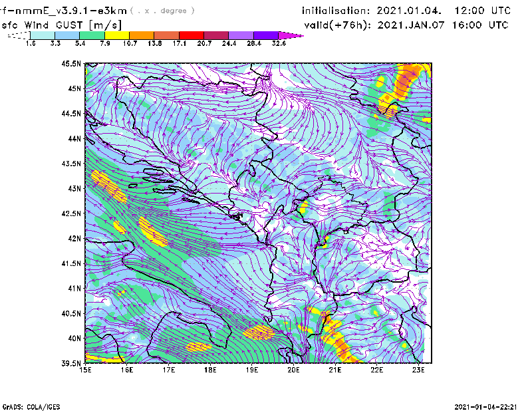Click the '16:00 UTC' valid time
The image size is (532, 411).
click(x=480, y=25)
